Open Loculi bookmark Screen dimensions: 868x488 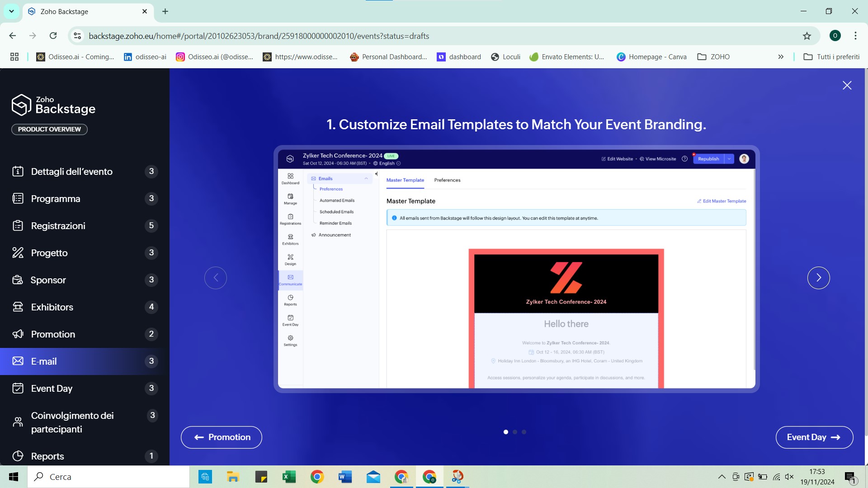[x=506, y=57]
